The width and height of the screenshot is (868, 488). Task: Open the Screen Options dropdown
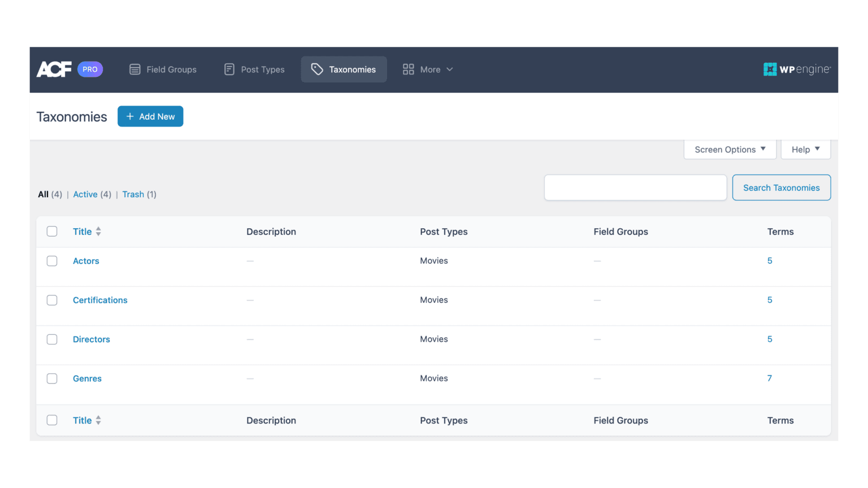[x=730, y=149]
